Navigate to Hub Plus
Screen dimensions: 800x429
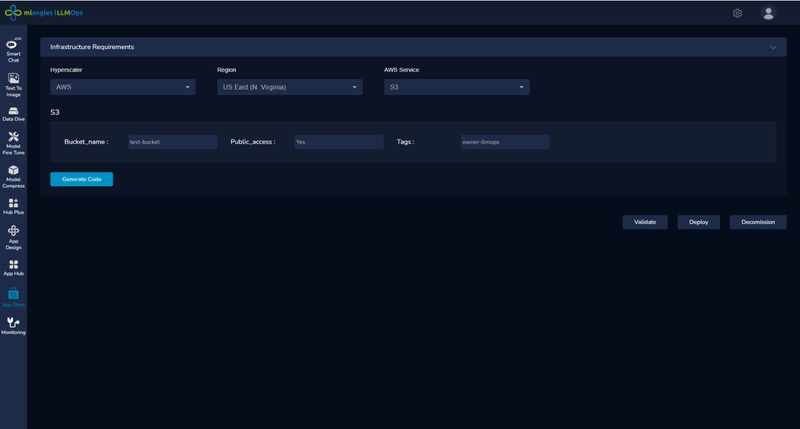[x=13, y=206]
